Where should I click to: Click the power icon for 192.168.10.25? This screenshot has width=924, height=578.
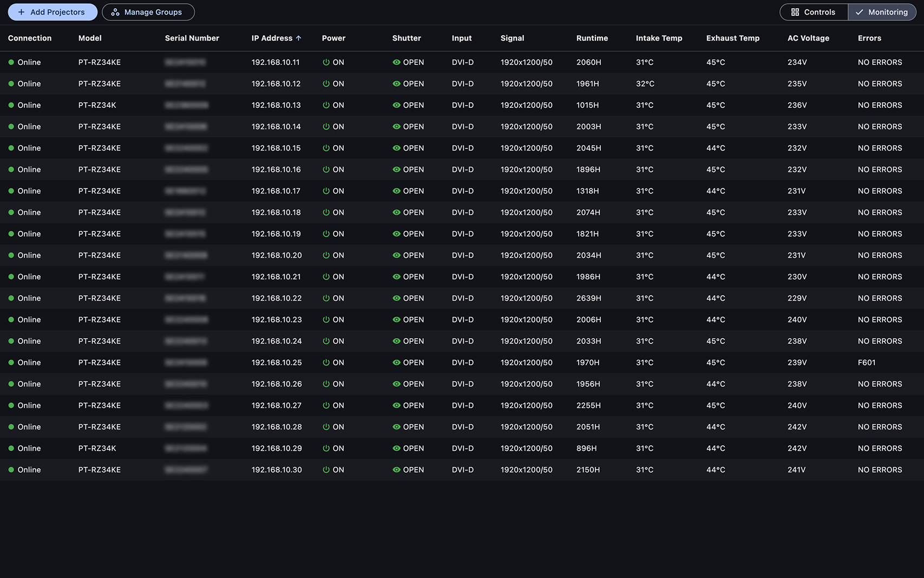tap(326, 362)
